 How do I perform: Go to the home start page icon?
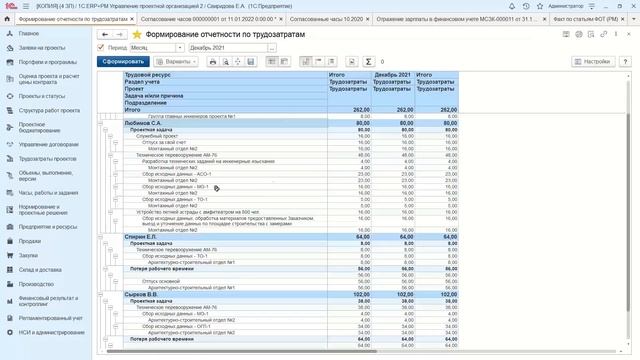7,19
